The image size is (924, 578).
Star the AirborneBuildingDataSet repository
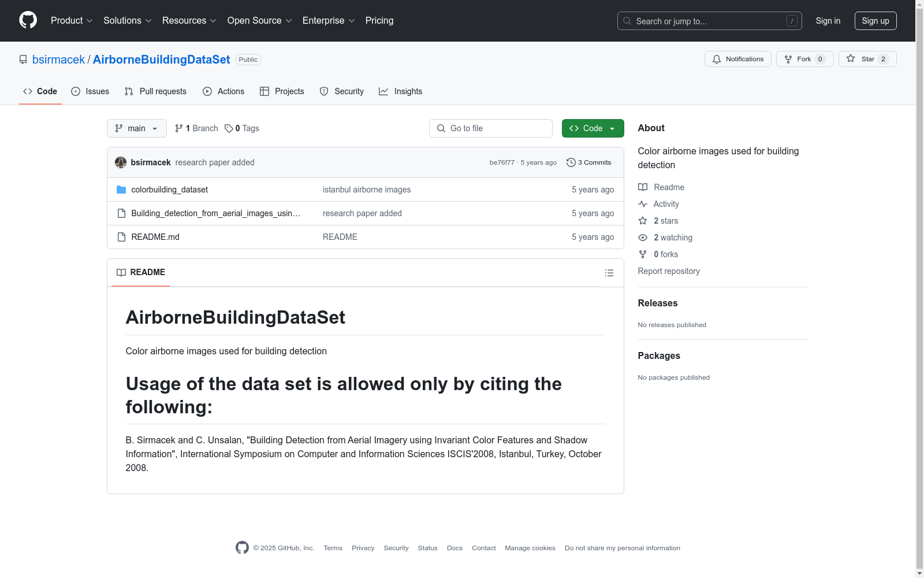tap(867, 59)
